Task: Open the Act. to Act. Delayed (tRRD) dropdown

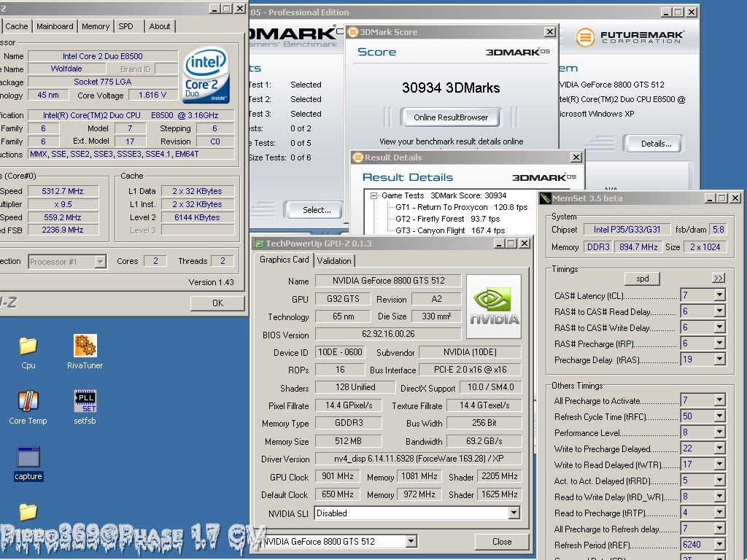Action: [719, 481]
